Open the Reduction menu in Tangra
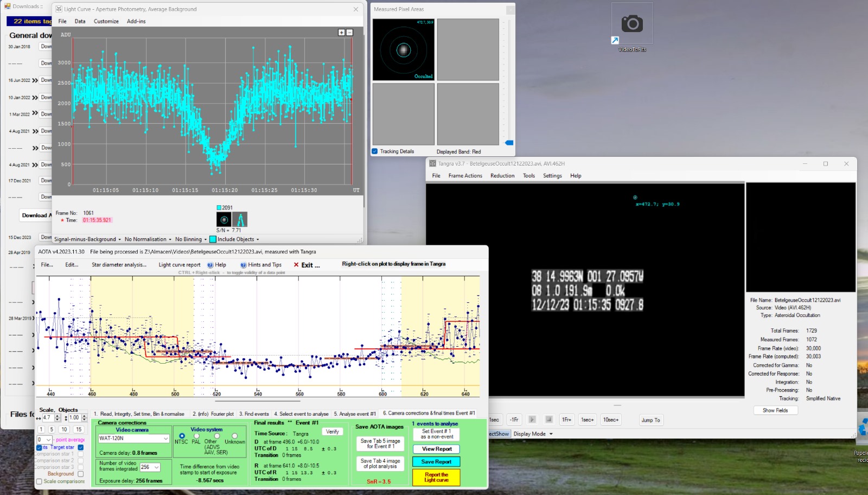Image resolution: width=868 pixels, height=495 pixels. [x=502, y=176]
